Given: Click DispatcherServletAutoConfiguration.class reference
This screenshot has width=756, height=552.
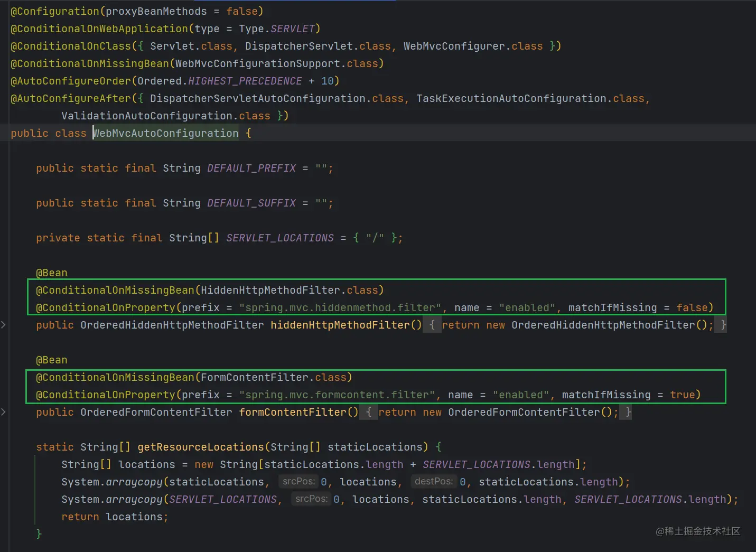Looking at the screenshot, I should click(277, 98).
